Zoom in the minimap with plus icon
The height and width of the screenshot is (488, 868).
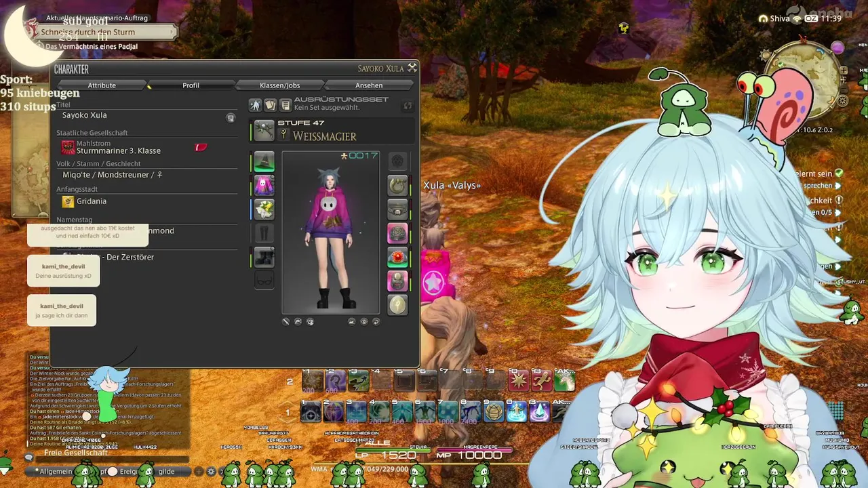pyautogui.click(x=844, y=70)
